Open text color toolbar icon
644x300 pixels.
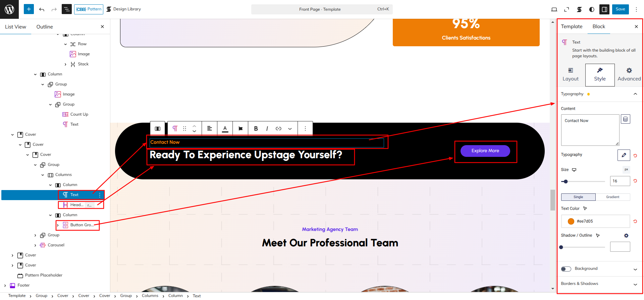(x=225, y=129)
